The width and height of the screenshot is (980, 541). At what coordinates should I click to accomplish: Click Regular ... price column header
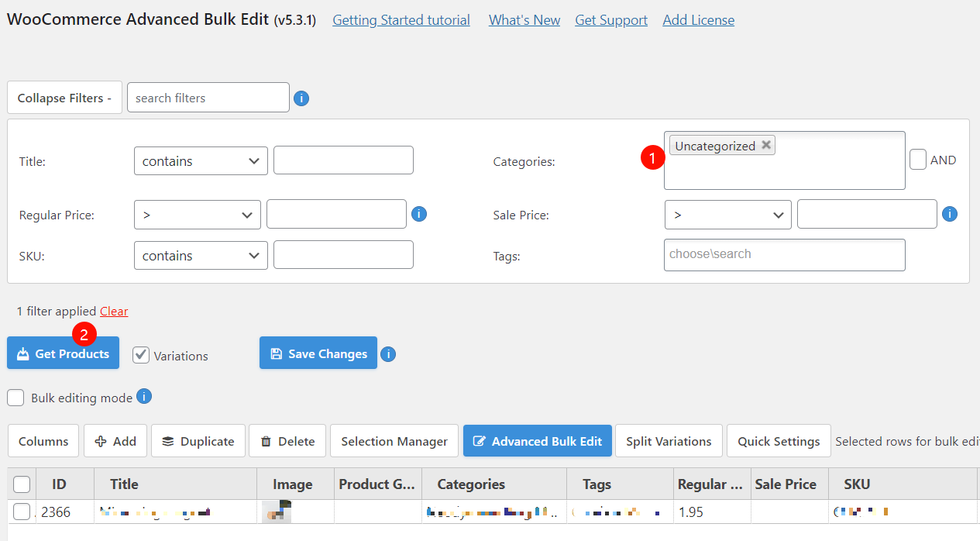712,484
